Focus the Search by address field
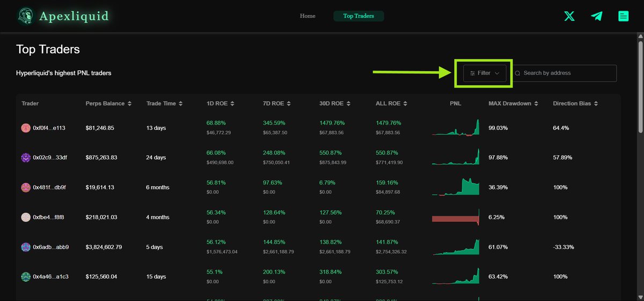 [563, 73]
